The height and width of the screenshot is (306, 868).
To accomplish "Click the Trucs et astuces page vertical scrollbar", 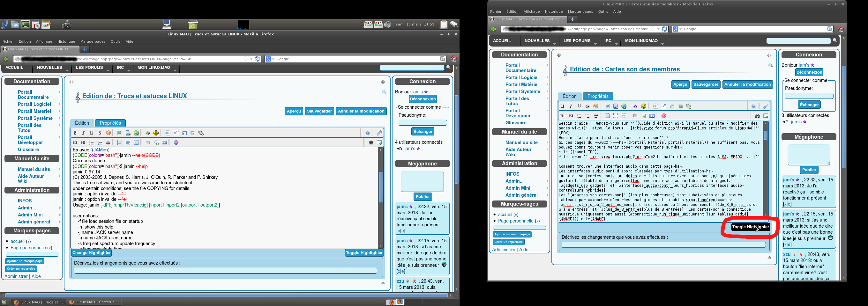I will pos(457,139).
